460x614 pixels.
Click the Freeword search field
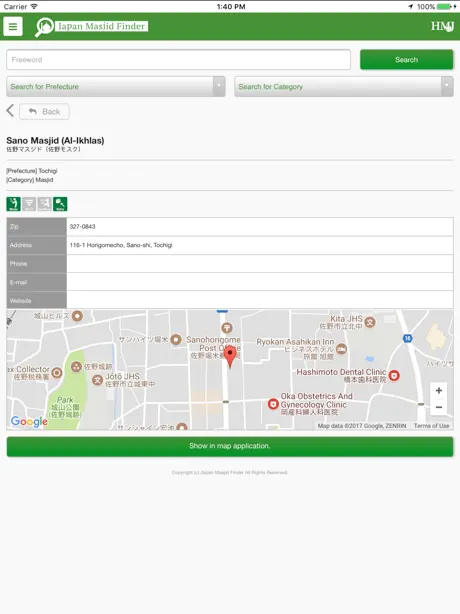click(x=179, y=60)
